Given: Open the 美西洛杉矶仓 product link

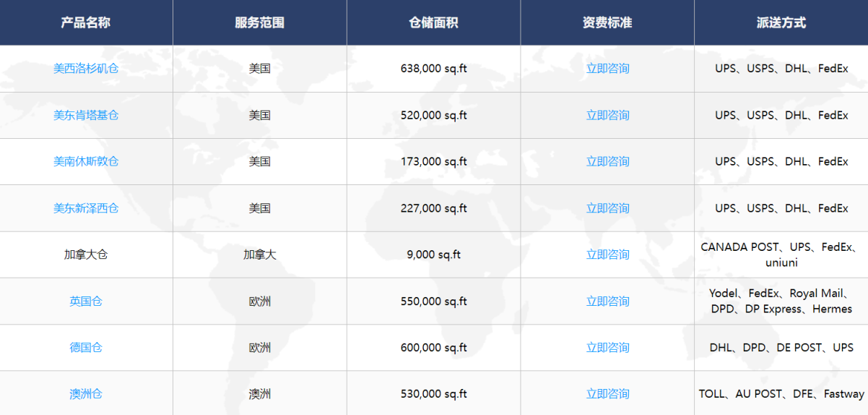Looking at the screenshot, I should (x=86, y=69).
